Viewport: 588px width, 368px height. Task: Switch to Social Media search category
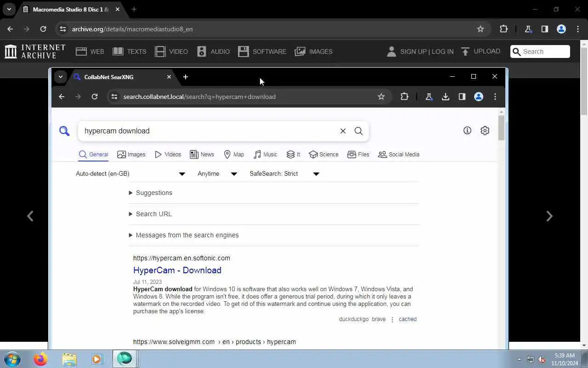[x=399, y=155]
